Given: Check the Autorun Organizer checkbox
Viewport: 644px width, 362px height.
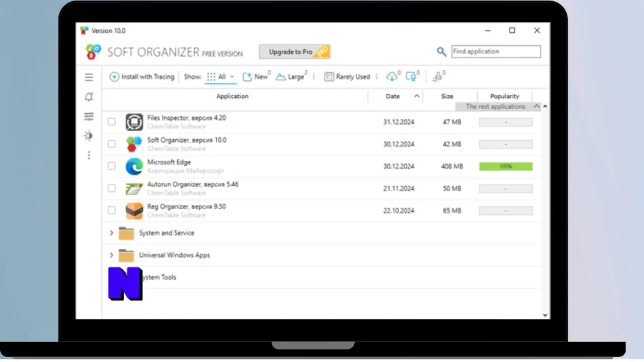Looking at the screenshot, I should [112, 189].
